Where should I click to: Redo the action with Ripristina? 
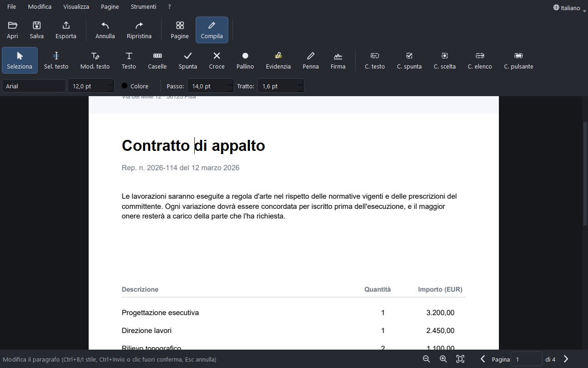(x=139, y=30)
